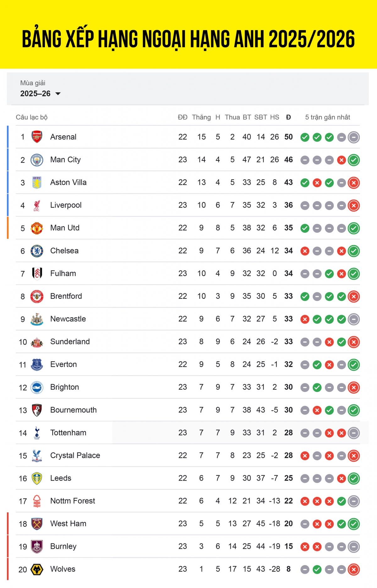
Task: Click the Wolves club crest
Action: tap(37, 569)
